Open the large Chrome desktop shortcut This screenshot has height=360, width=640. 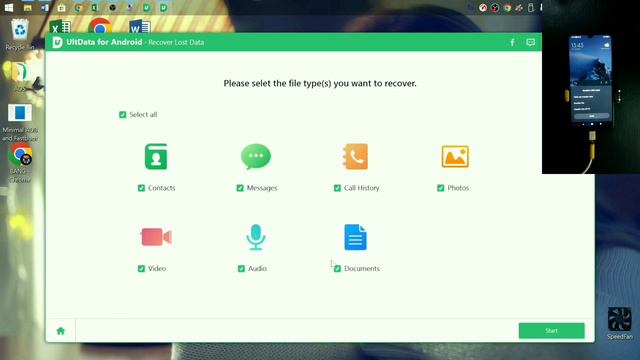tap(100, 26)
